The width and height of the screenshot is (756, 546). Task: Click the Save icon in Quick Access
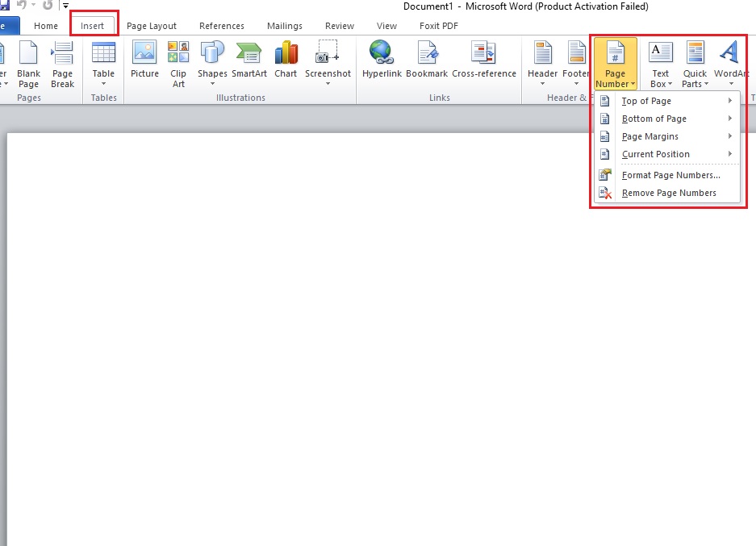4,6
